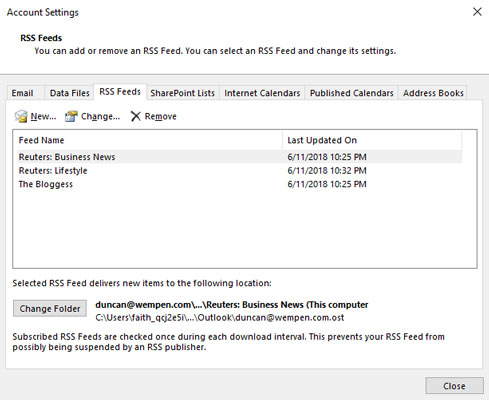Click the 6/11/2018 10:32 PM date cell
Screen dimensions: 489x400
327,171
